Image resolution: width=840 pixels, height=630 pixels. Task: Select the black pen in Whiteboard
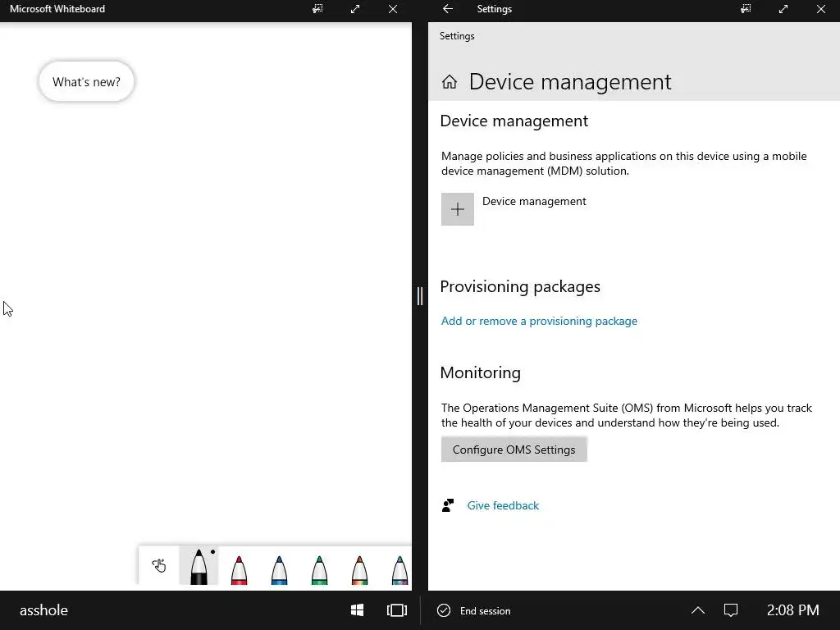(199, 566)
